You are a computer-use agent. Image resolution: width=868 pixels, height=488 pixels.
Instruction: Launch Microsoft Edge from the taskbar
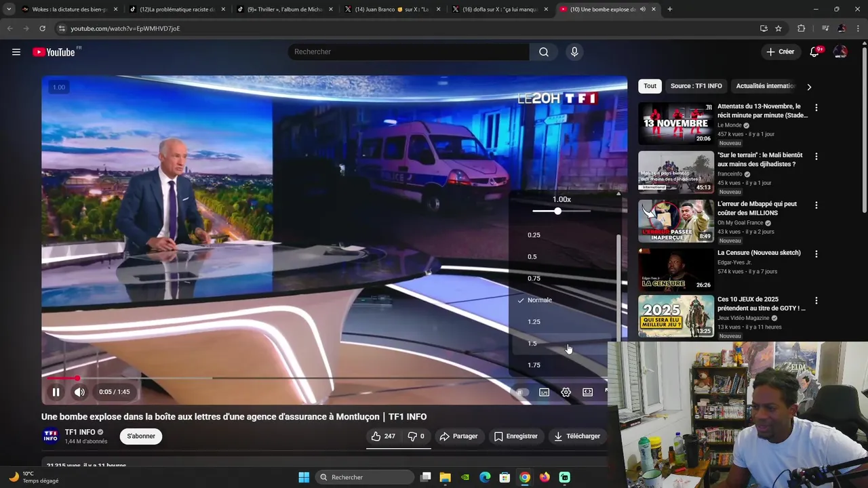(485, 477)
